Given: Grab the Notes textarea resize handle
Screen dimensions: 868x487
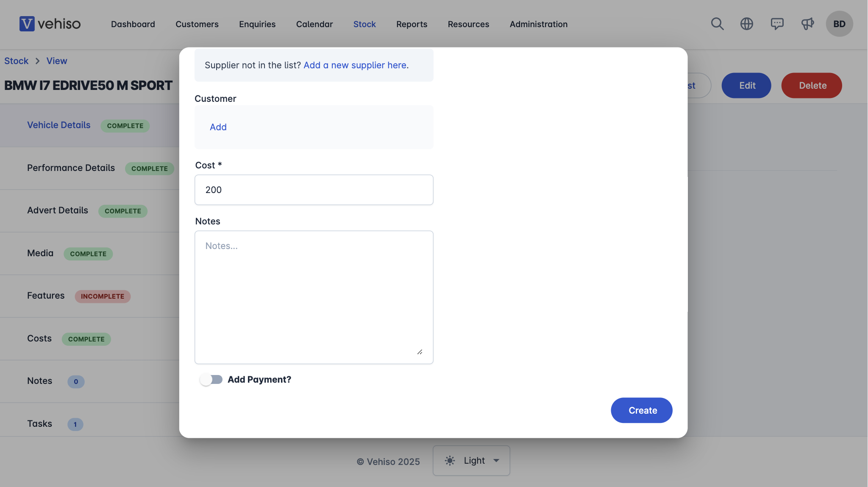Looking at the screenshot, I should 420,352.
